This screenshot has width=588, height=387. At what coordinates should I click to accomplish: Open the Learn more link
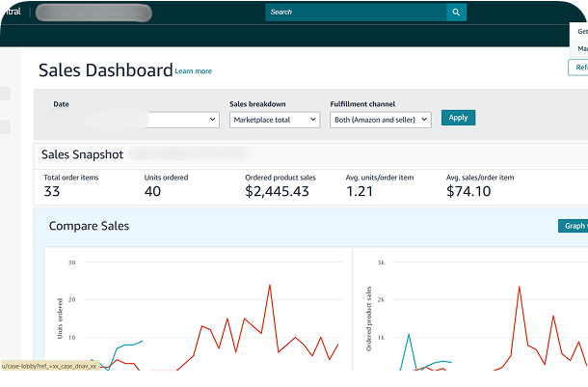click(194, 71)
